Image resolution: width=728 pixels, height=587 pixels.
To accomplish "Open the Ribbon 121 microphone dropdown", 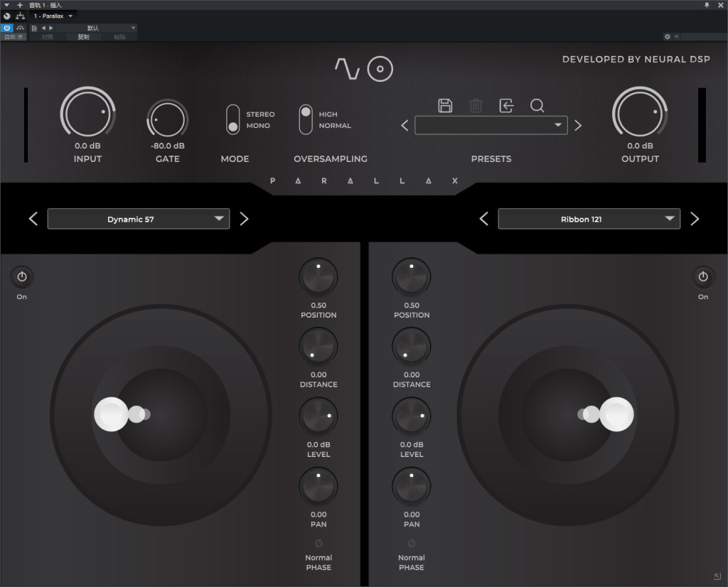I will point(589,219).
